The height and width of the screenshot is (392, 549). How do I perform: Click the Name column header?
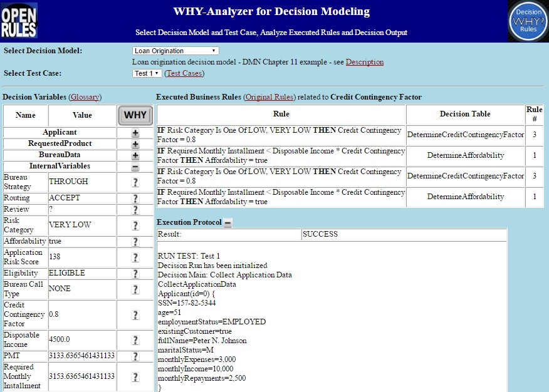(x=26, y=115)
